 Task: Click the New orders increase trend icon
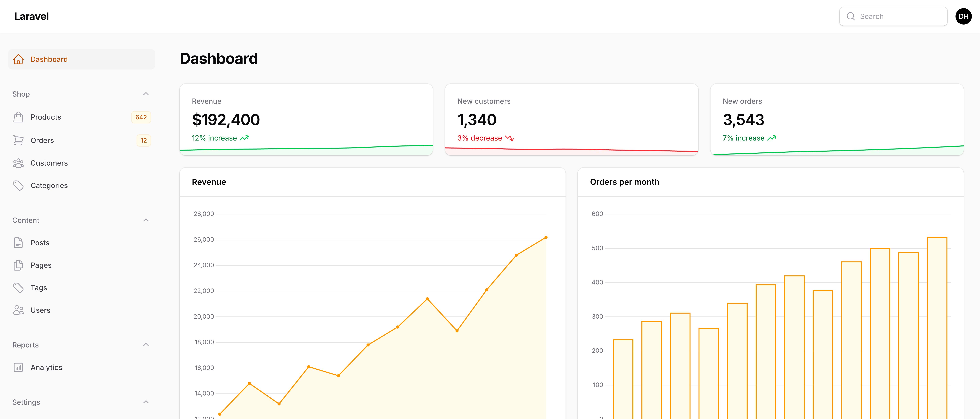(772, 138)
